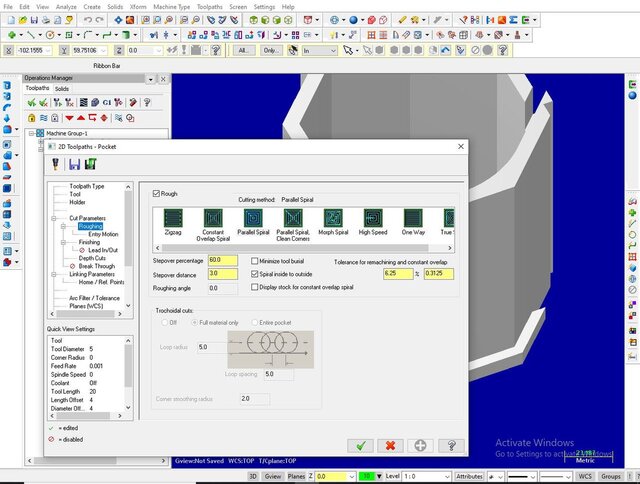
Task: Open the X coordinate dropdown in ribbon
Action: coord(48,51)
